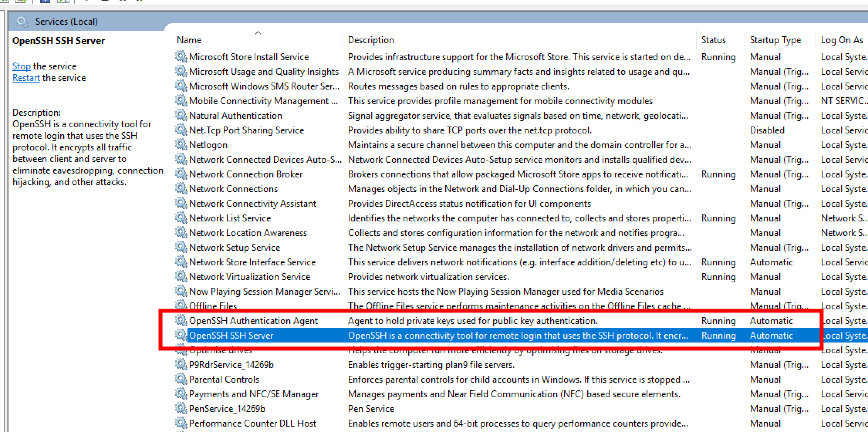Viewport: 868px width, 432px height.
Task: Sort by Startup Type column header
Action: 775,40
